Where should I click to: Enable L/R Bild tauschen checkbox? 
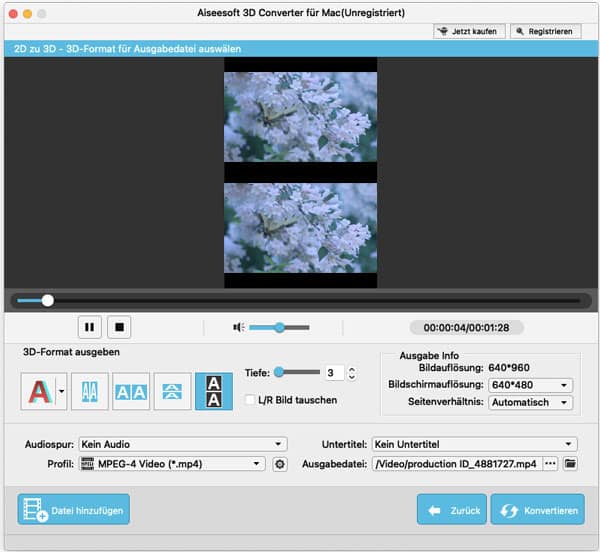click(251, 400)
